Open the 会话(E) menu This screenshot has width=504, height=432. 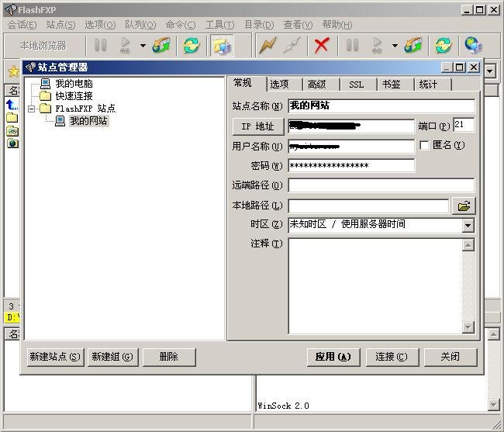pyautogui.click(x=22, y=25)
